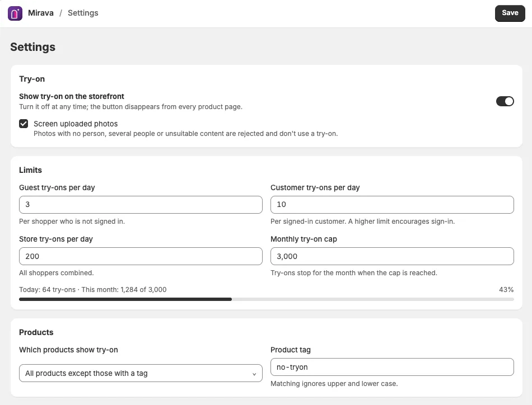The height and width of the screenshot is (405, 532).
Task: Toggle Show try-on on the storefront switch
Action: pyautogui.click(x=505, y=101)
